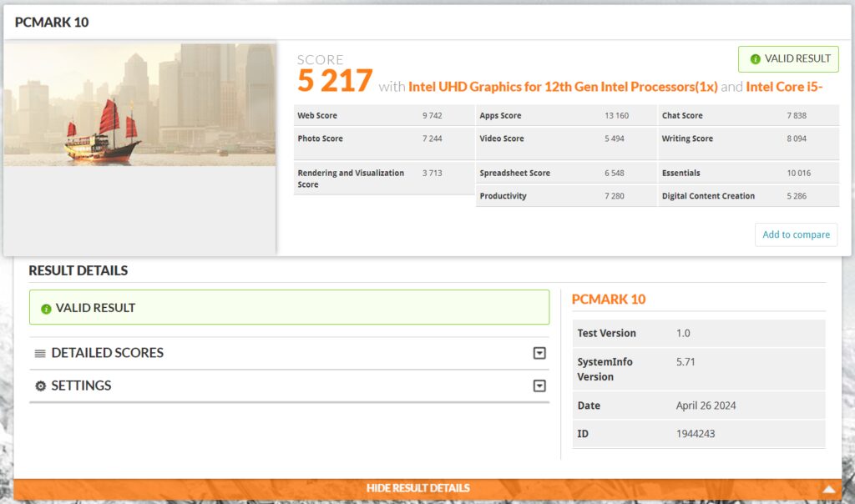Hide the result details via the orange bar
Screen dimensions: 855x504
click(x=417, y=488)
